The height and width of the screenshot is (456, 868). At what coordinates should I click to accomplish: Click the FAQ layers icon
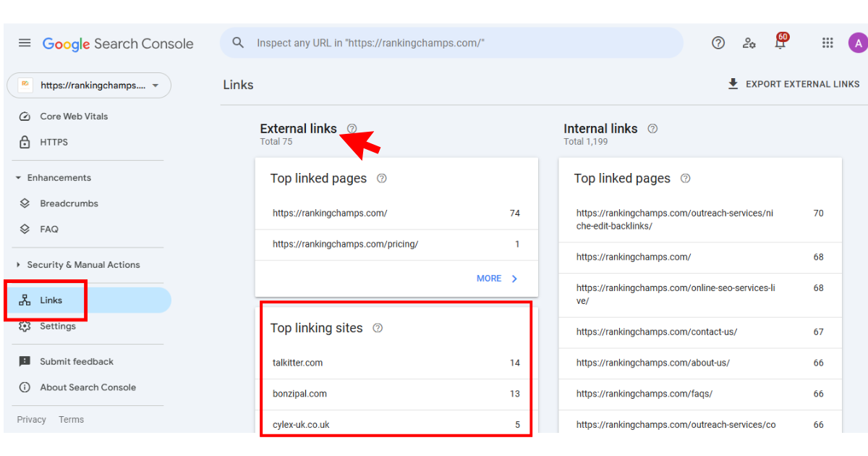click(x=25, y=229)
